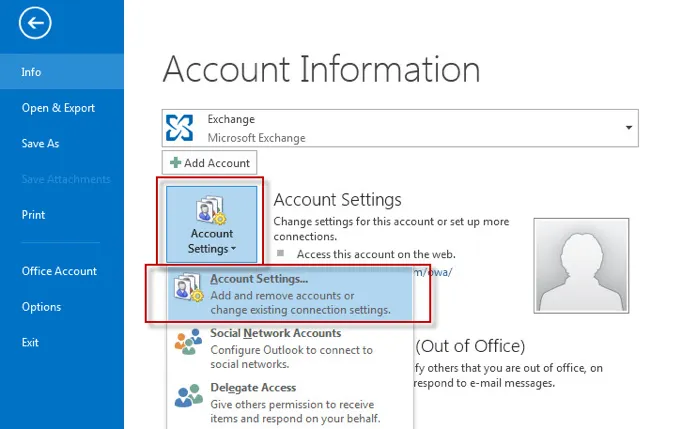The width and height of the screenshot is (682, 429).
Task: Open the owa web access link
Action: tap(433, 273)
